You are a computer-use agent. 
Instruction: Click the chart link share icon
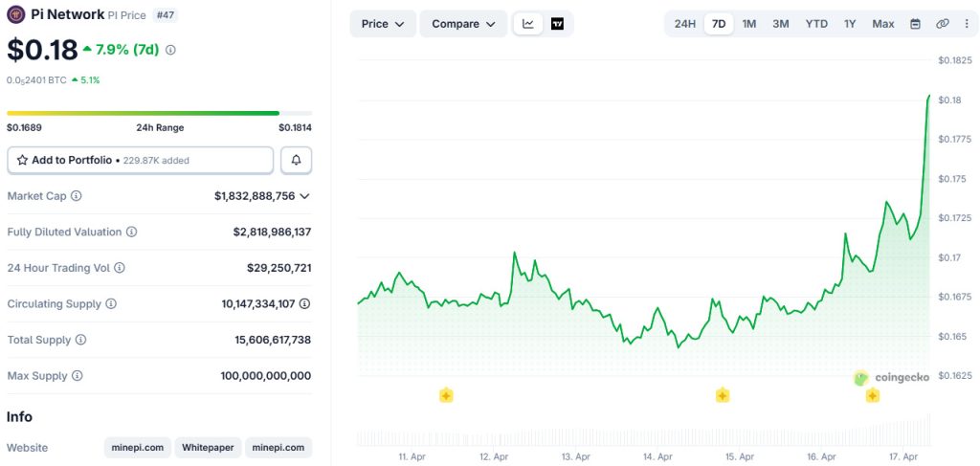tap(942, 24)
